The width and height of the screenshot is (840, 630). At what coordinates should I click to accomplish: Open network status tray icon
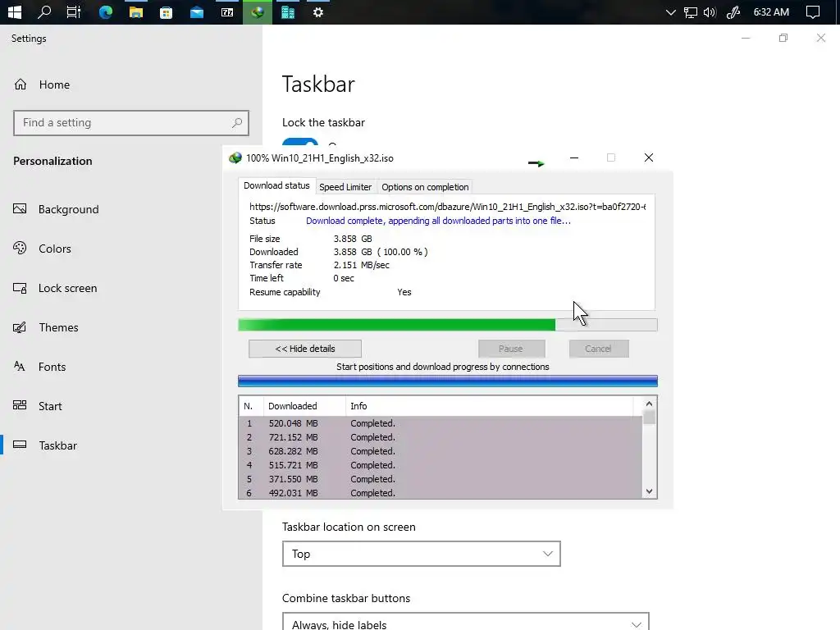[691, 11]
